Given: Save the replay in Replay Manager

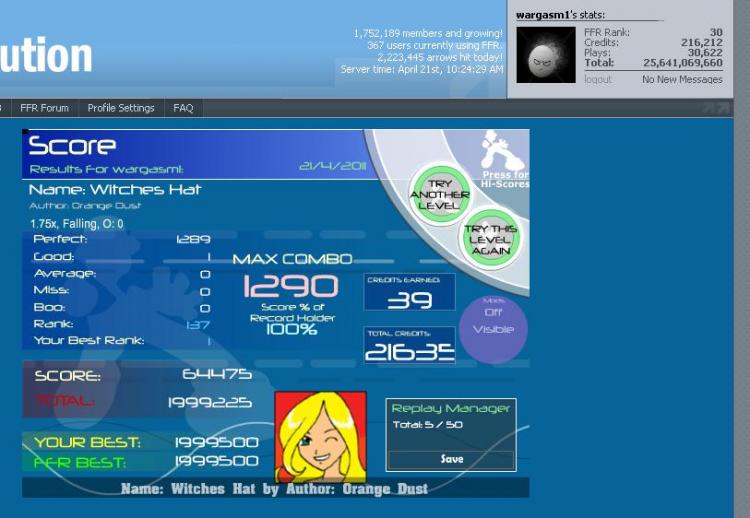Looking at the screenshot, I should (x=451, y=459).
